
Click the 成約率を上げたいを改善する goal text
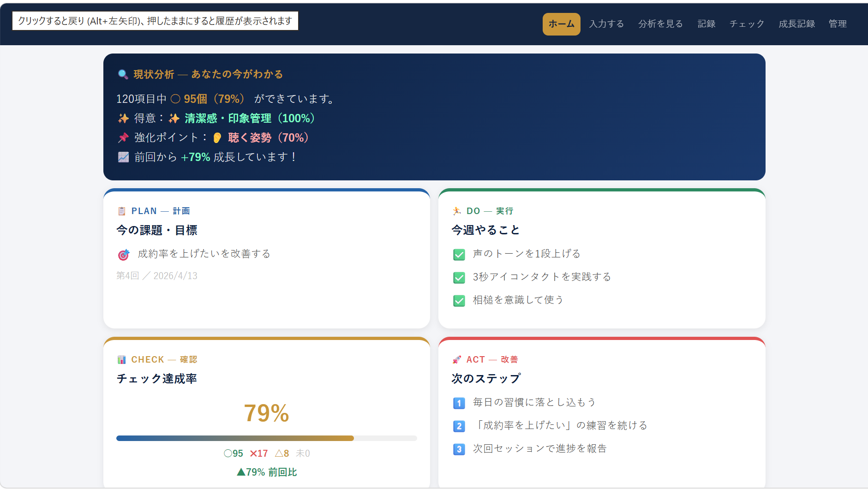(x=204, y=254)
